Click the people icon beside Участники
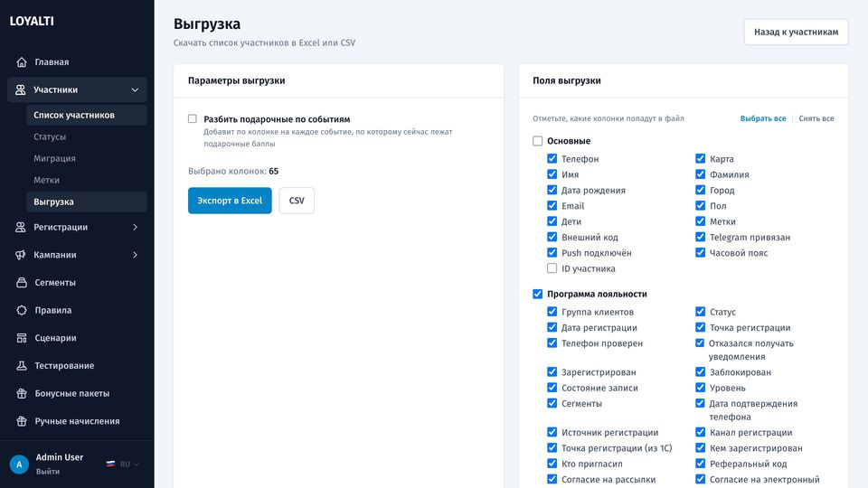 tap(21, 89)
